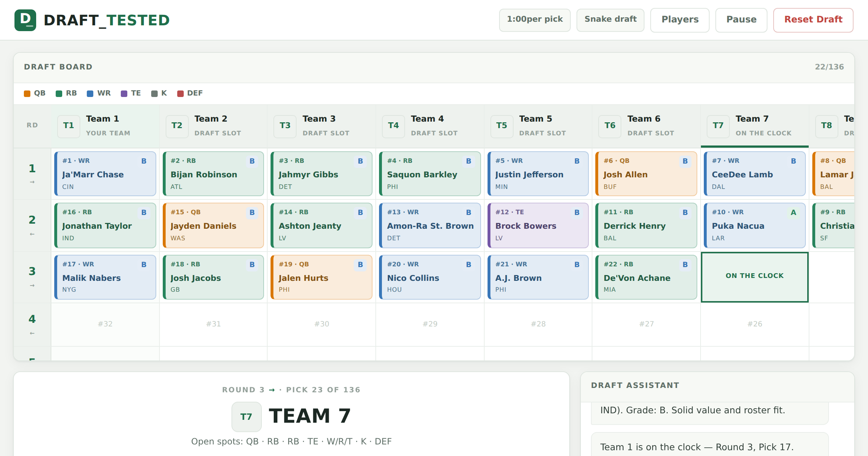868x456 pixels.
Task: Click the green D app logo
Action: point(25,20)
